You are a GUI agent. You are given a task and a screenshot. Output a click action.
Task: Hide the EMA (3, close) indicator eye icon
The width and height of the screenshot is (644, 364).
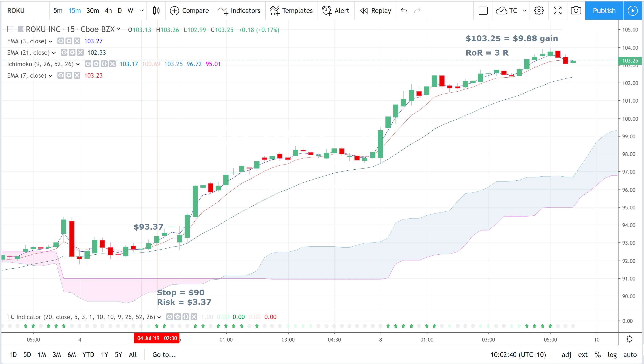pos(61,41)
